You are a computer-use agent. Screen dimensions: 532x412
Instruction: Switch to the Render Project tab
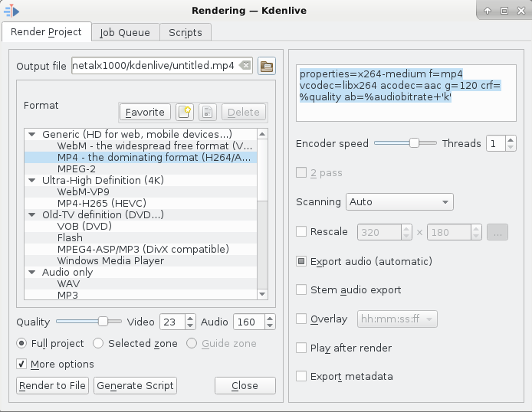click(x=46, y=32)
